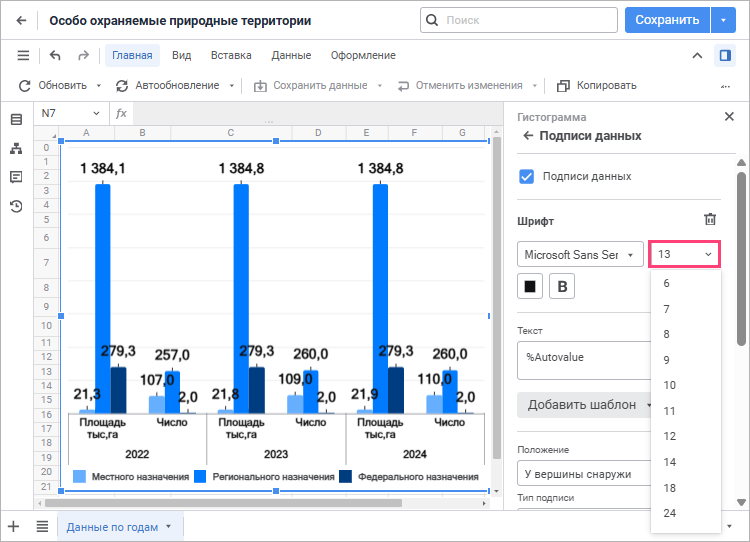Open the hamburger main menu
Viewport: 750px width, 542px height.
click(23, 55)
